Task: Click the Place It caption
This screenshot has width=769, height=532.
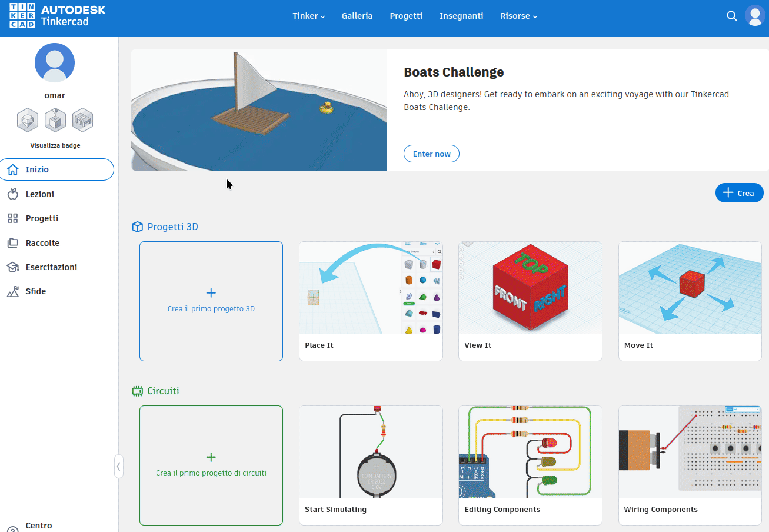Action: tap(319, 345)
